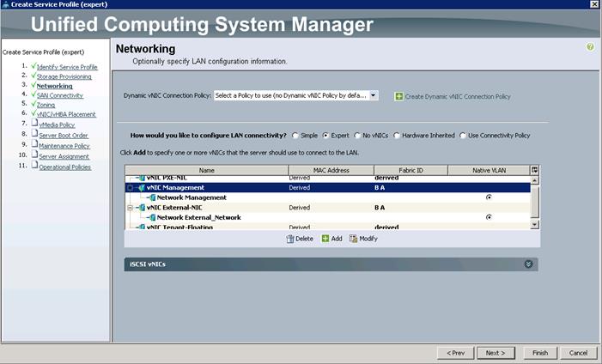Go to vNIC/vHBA Placement step
This screenshot has width=602, height=364.
coord(66,114)
